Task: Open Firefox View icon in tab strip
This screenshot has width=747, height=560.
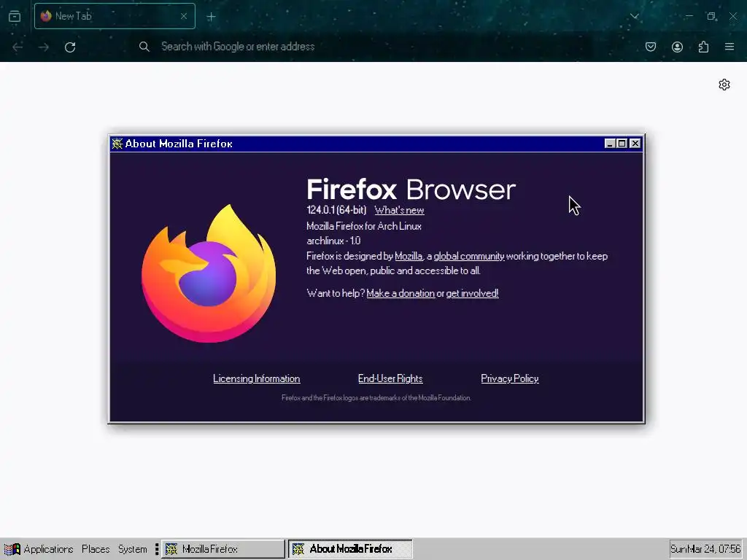Action: coord(15,16)
